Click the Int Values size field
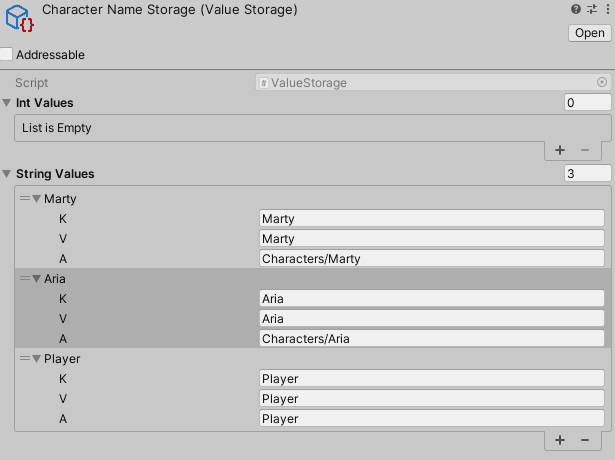This screenshot has height=460, width=615. click(x=587, y=103)
